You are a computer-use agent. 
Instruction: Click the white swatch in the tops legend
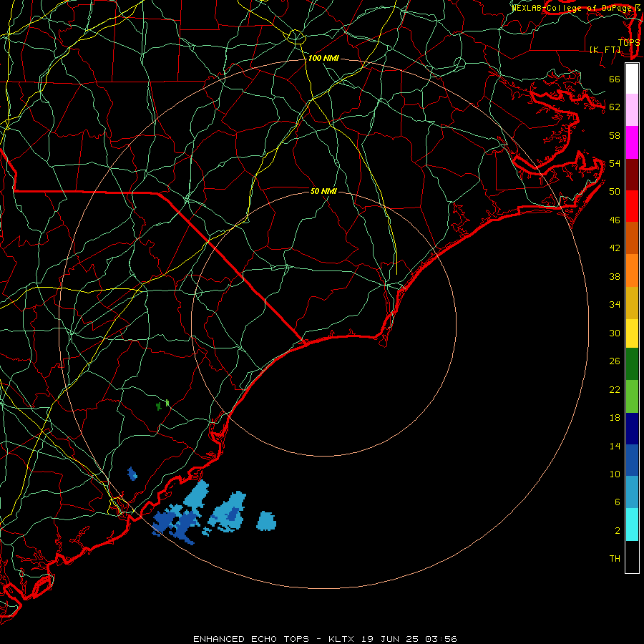632,79
